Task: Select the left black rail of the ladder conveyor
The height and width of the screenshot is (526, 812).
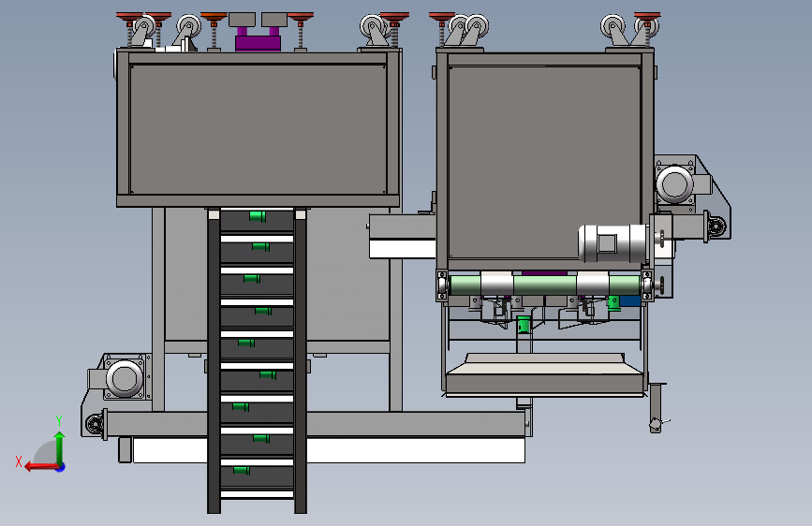Action: coord(214,361)
